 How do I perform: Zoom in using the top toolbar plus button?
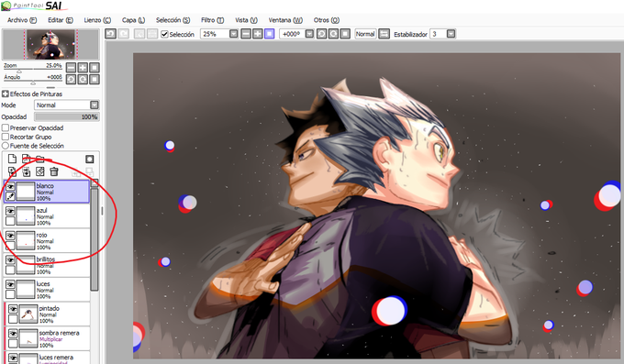point(258,34)
